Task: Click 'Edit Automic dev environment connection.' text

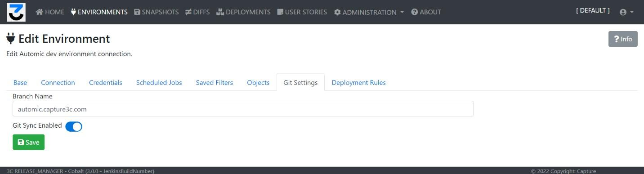Action: 69,54
